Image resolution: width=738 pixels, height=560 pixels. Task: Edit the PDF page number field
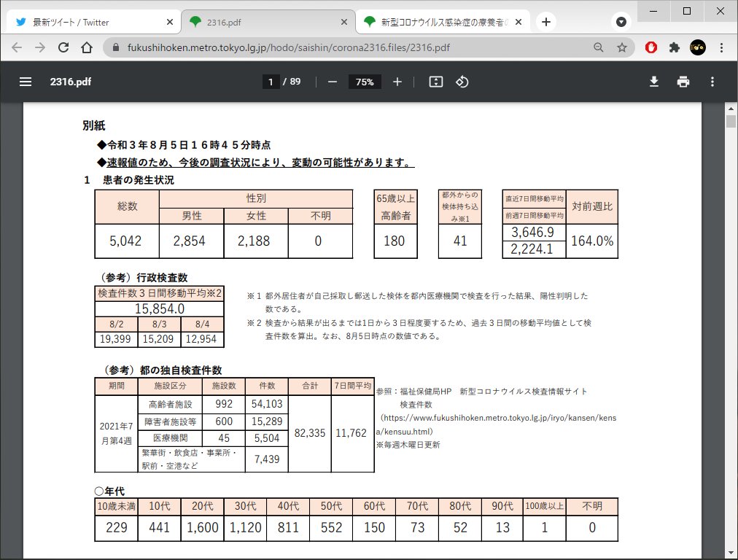coord(271,82)
